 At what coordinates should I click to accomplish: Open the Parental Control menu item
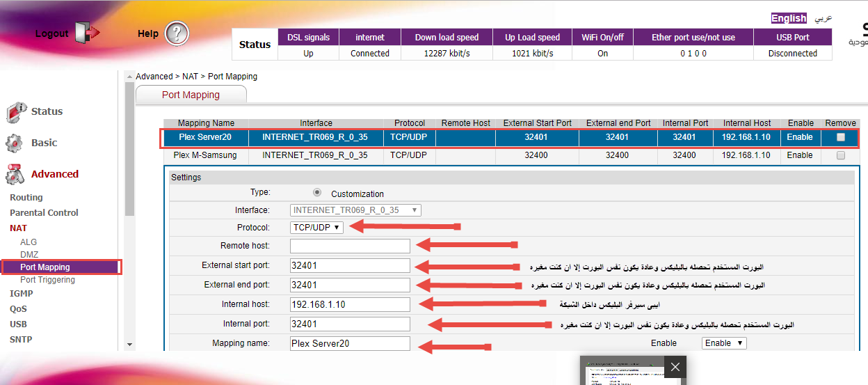click(x=44, y=213)
